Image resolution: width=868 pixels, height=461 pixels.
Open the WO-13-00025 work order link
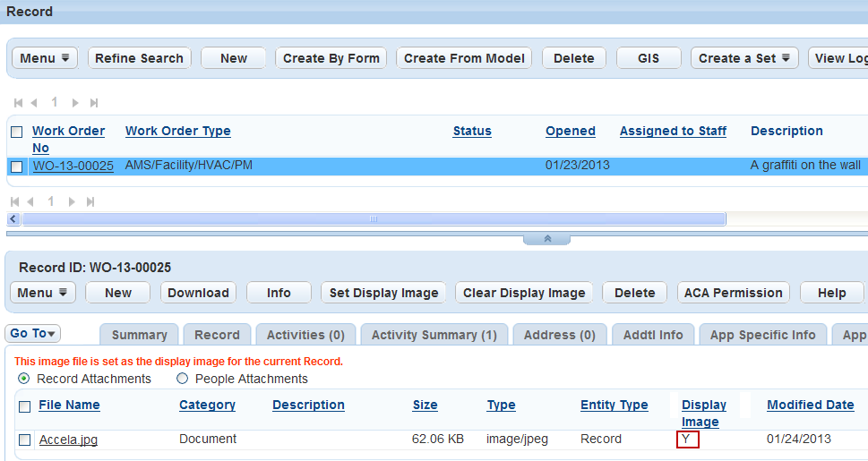click(x=73, y=166)
